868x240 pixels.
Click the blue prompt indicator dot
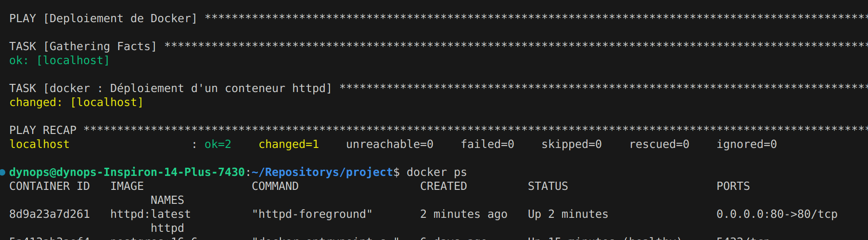pos(2,172)
